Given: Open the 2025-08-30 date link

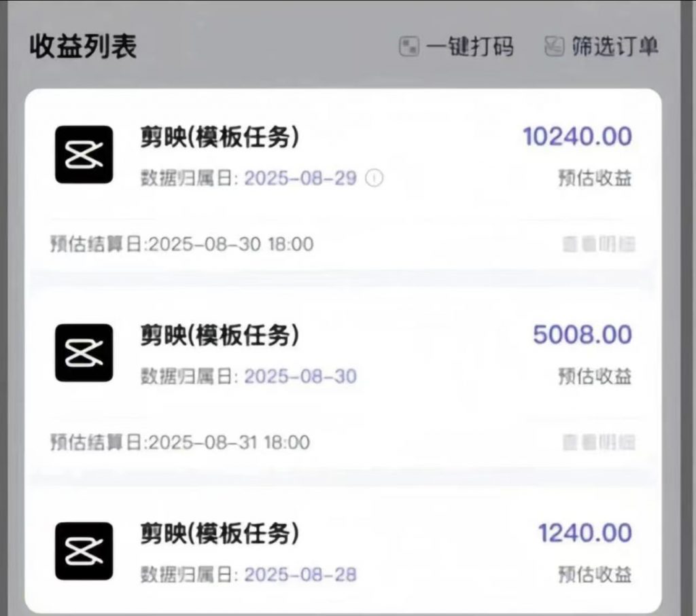Looking at the screenshot, I should (x=300, y=376).
